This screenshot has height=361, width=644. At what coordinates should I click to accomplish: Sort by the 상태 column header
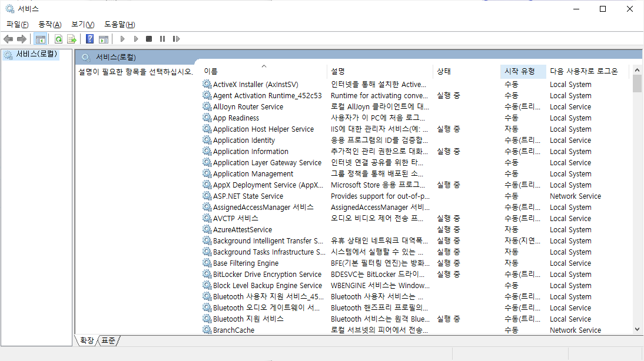tap(467, 71)
